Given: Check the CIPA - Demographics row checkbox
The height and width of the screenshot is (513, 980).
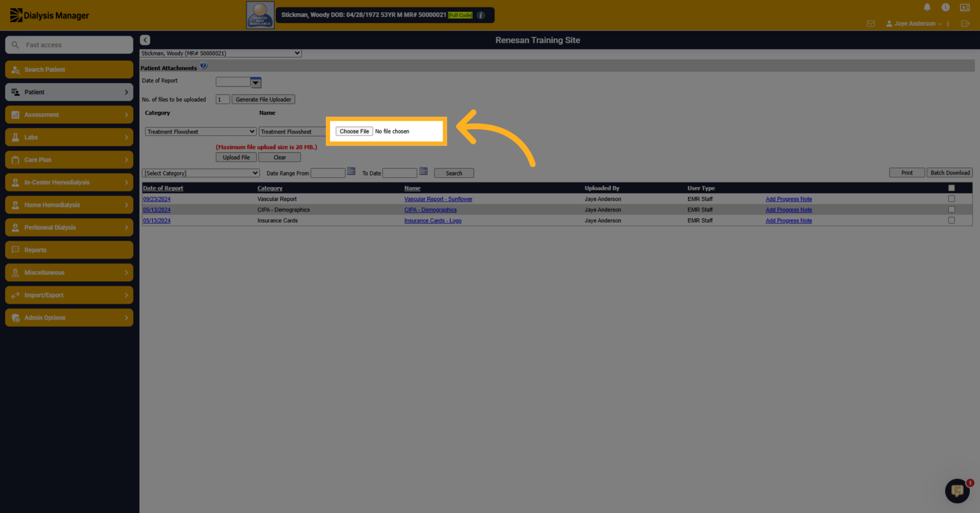Looking at the screenshot, I should tap(951, 209).
